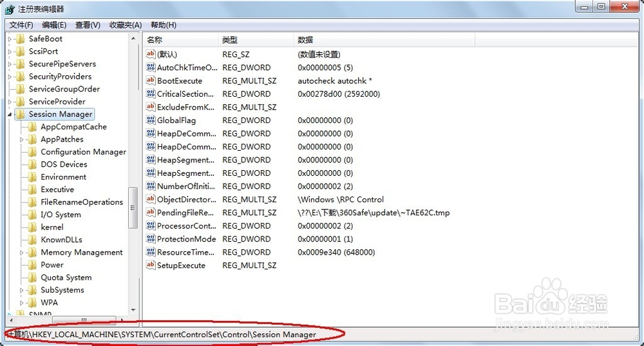Click the Quota System folder icon
The image size is (644, 346).
pyautogui.click(x=32, y=278)
